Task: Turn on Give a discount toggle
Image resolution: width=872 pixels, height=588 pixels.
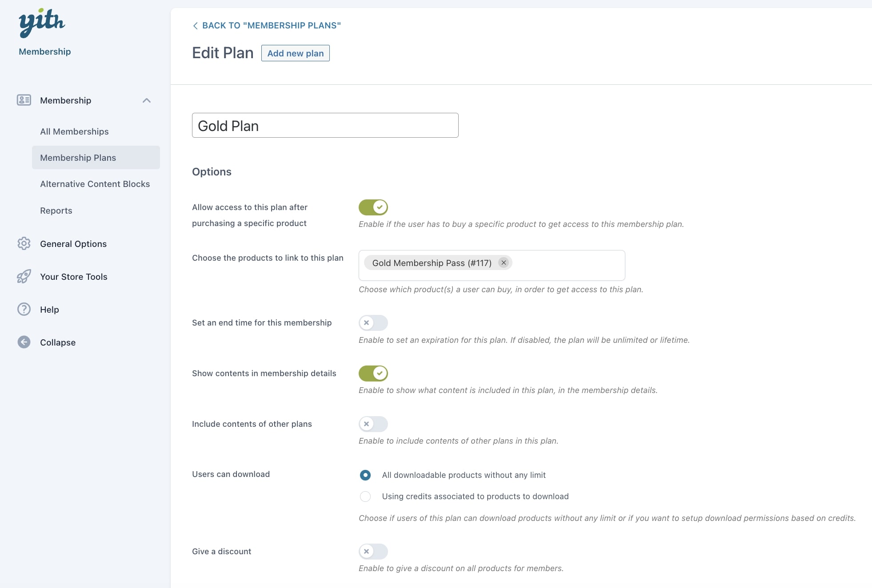Action: pos(373,552)
